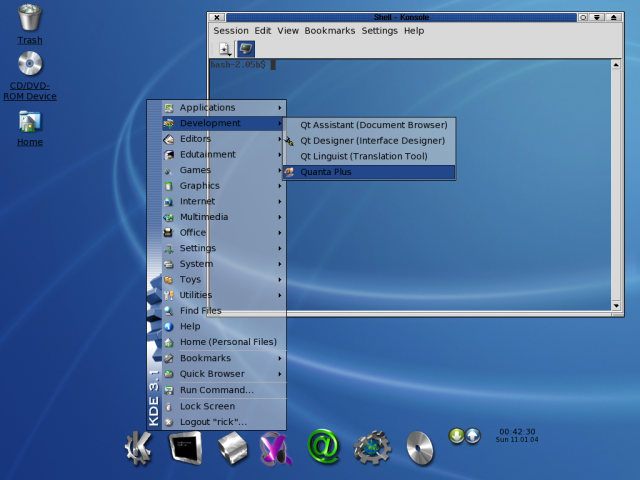The image size is (640, 480).
Task: Open the CD/DVD-ROM Device desktop icon
Action: [x=30, y=63]
